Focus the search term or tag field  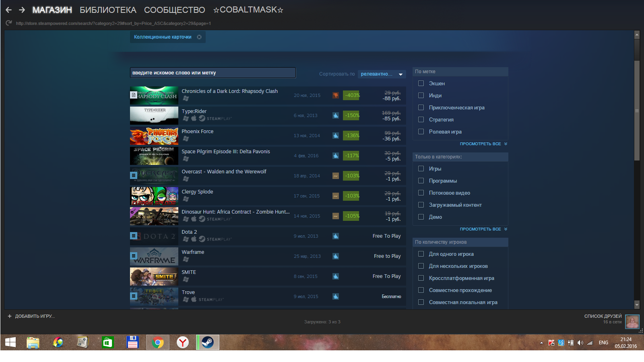click(213, 73)
